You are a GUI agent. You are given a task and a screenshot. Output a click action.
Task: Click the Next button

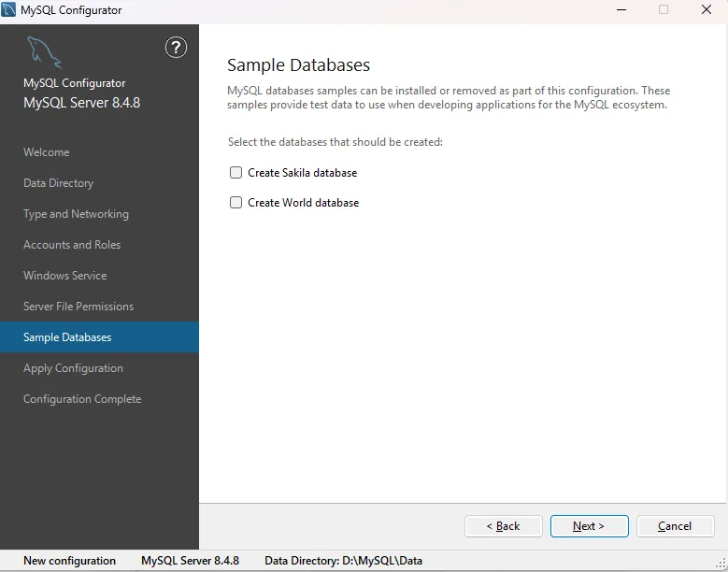click(589, 526)
